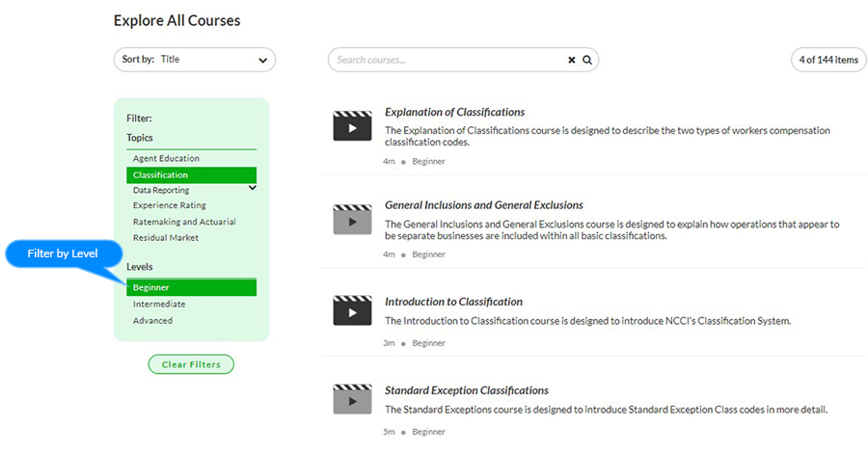Expand the Topics list chevron
868x453 pixels.
(x=253, y=188)
